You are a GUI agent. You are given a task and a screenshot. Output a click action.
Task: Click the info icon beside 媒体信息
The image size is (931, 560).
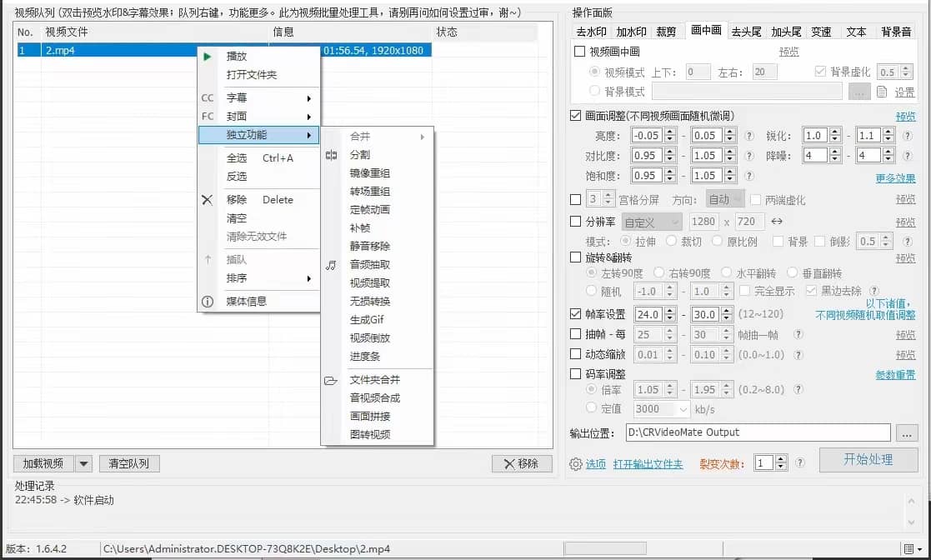[x=206, y=303]
